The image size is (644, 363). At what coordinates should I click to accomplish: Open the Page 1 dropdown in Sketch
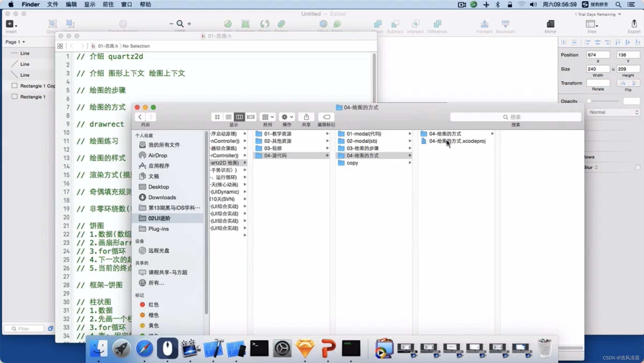(x=15, y=42)
